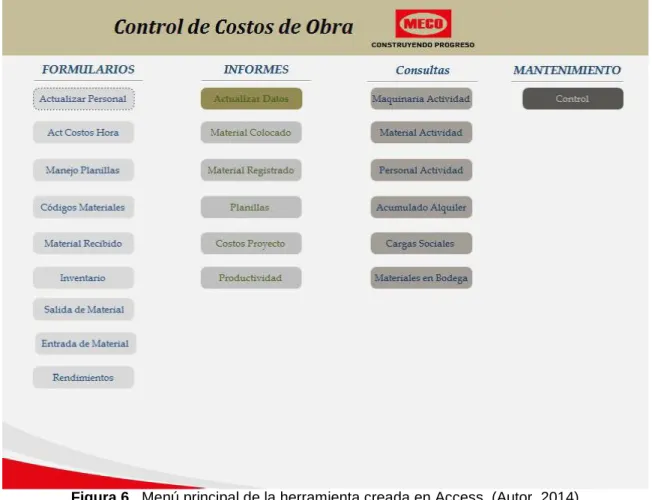652x500 pixels.
Task: Click the Control de Costos de Obra title
Action: pyautogui.click(x=234, y=27)
